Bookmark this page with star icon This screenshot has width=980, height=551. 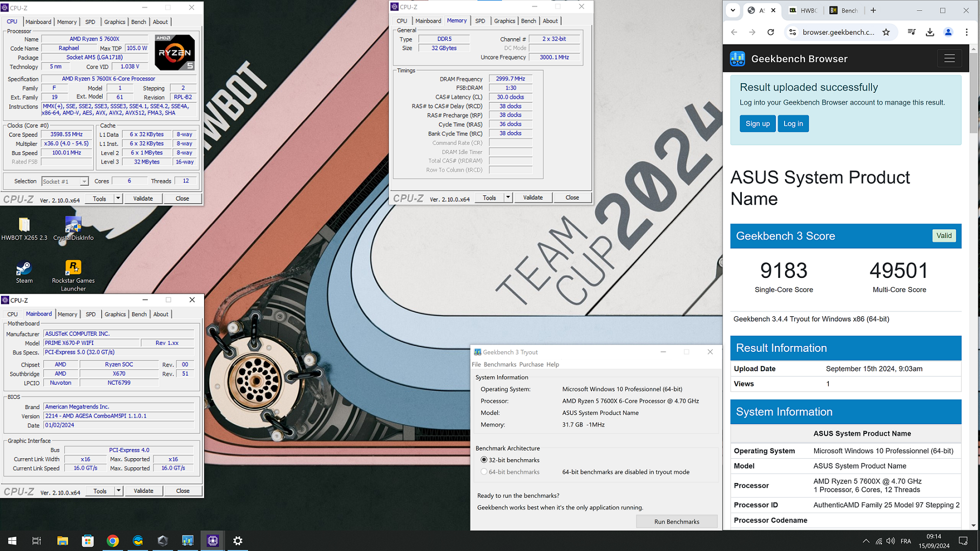(886, 32)
